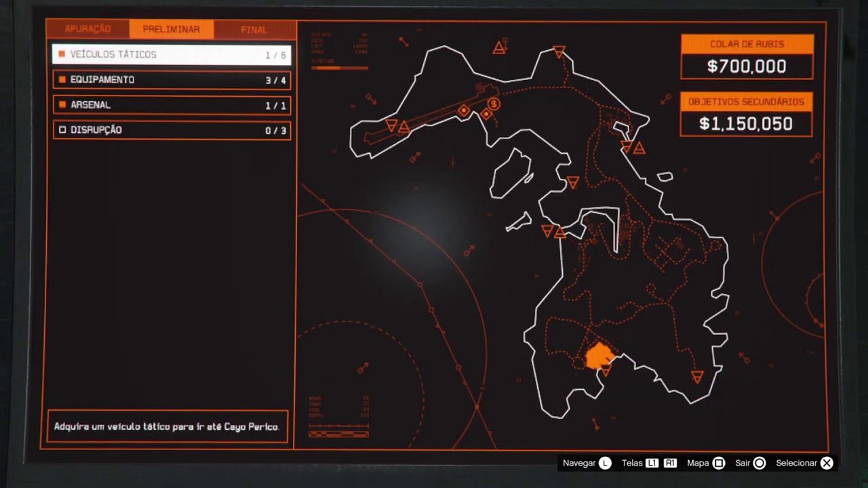The image size is (868, 488).
Task: Select the lone downward triangle east of the inner islet
Action: pos(572,182)
